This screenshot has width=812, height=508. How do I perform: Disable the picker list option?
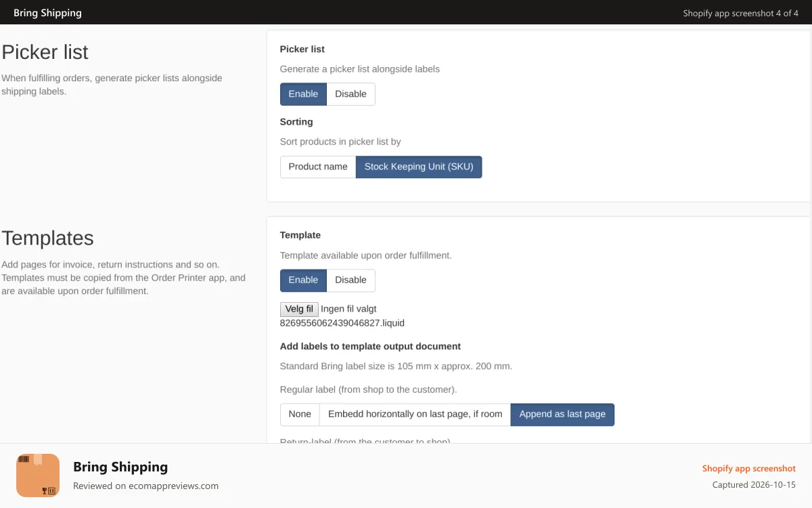[x=351, y=94]
